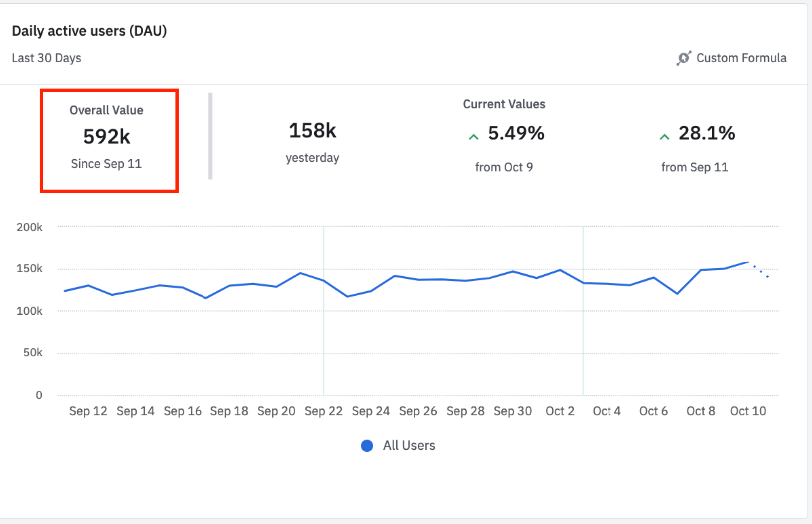Click the green up arrow beside 5.49%
Viewport: 812px width, 524px height.
point(474,135)
